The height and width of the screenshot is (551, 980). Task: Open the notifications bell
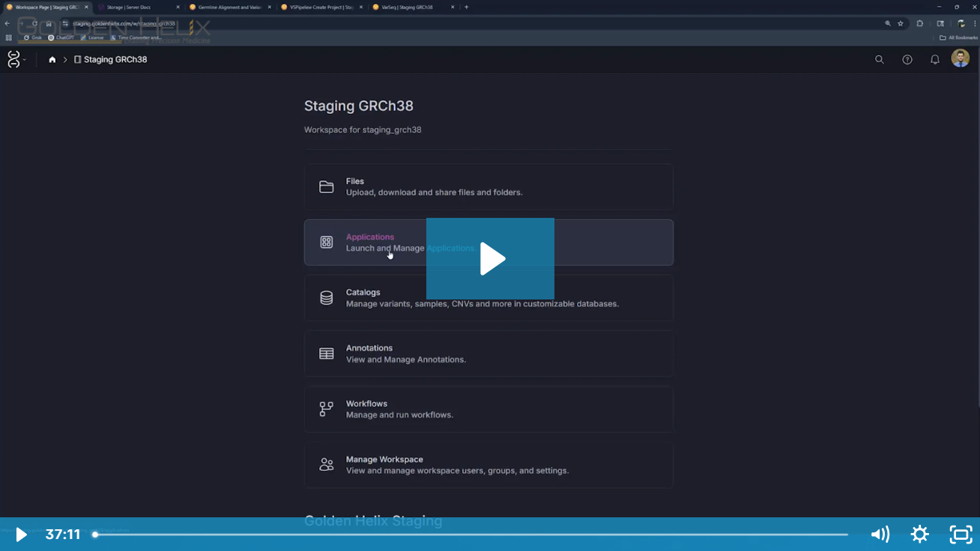pos(935,60)
